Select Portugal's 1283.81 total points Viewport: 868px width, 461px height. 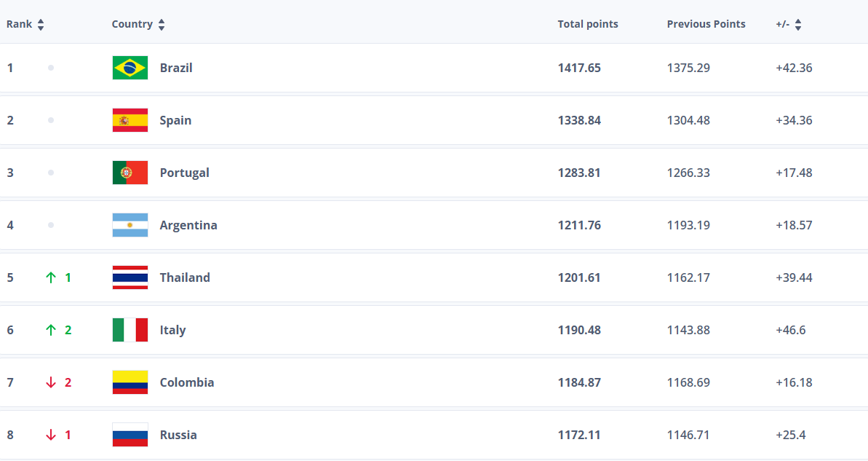pyautogui.click(x=579, y=173)
